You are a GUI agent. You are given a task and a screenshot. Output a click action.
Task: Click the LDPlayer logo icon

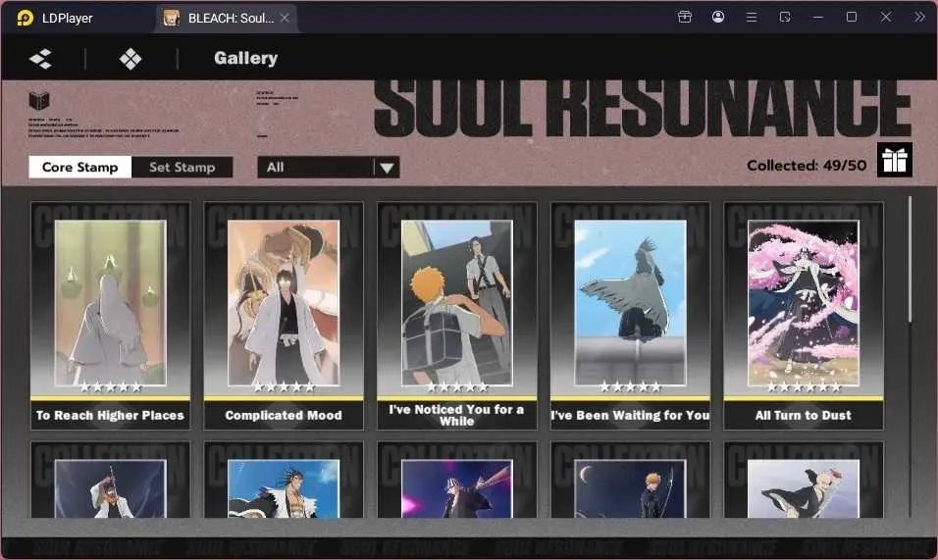(x=26, y=18)
